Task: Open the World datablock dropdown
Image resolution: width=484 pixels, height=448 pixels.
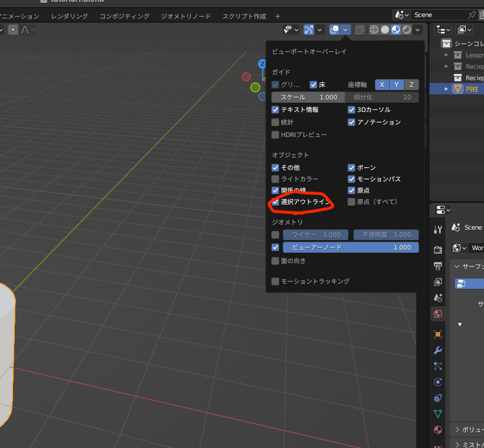Action: click(x=459, y=248)
